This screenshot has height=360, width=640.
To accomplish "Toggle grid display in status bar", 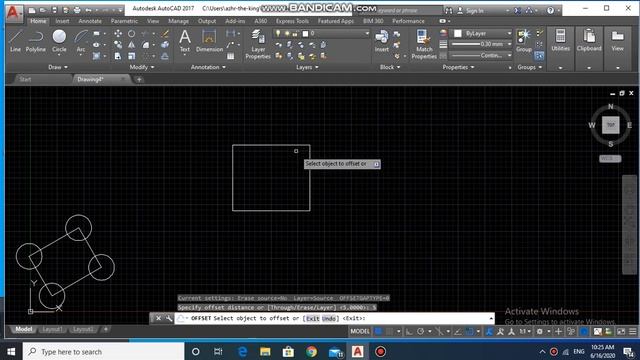I will coord(378,331).
